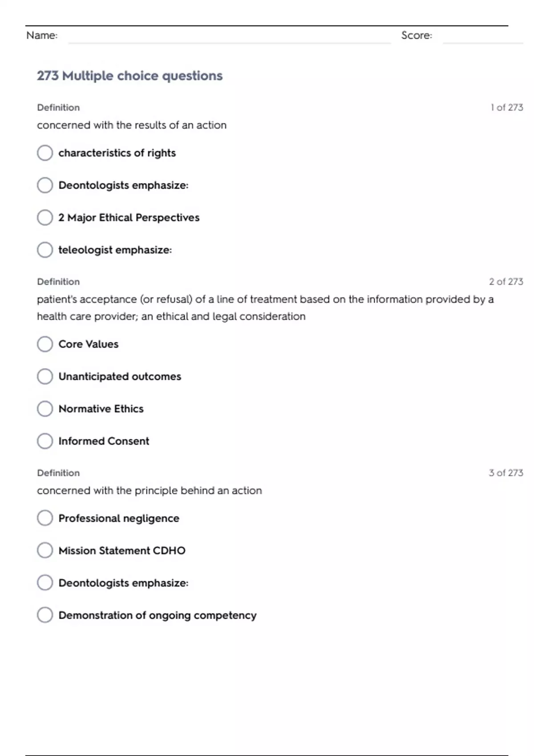This screenshot has width=534, height=756.
Task: Click the 'principle behind an action' definition text
Action: tap(150, 491)
